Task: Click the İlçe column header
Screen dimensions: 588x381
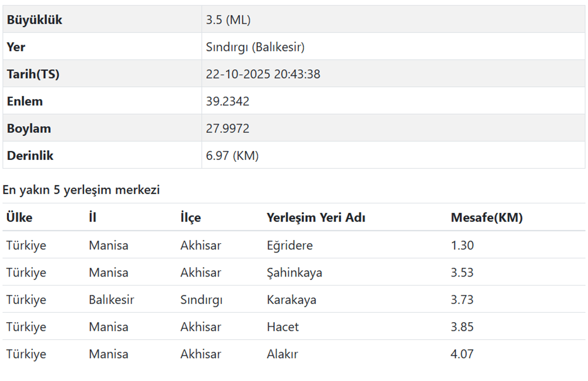Action: [191, 218]
